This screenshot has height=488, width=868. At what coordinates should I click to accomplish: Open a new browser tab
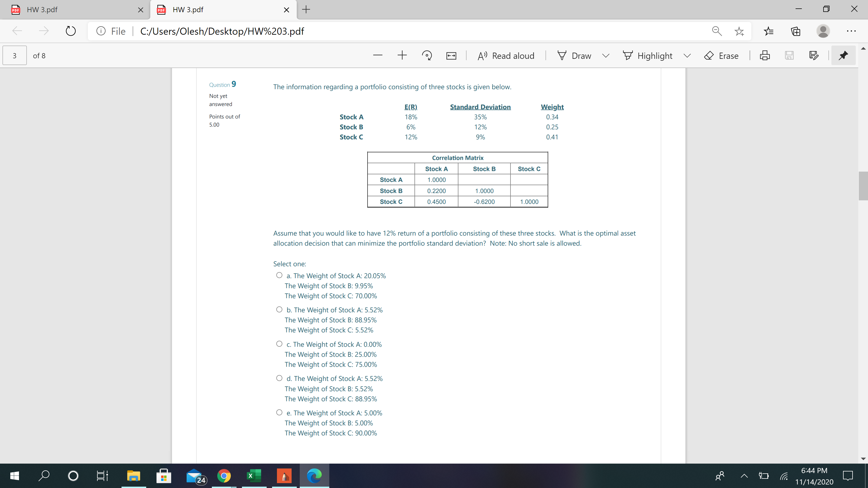tap(306, 9)
